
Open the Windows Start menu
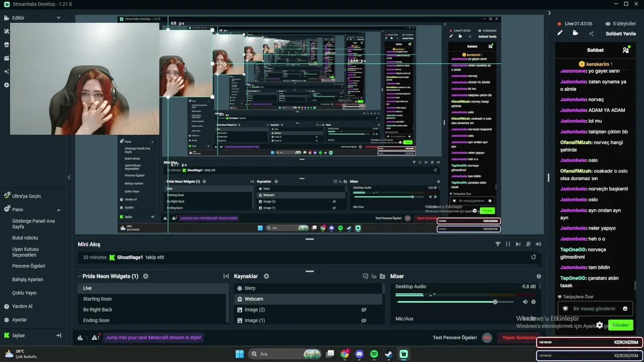click(239, 354)
